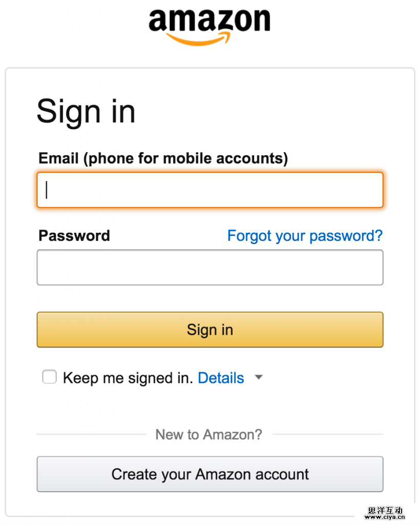Image resolution: width=420 pixels, height=525 pixels.
Task: Click the Keep me signed in label text
Action: pos(128,378)
